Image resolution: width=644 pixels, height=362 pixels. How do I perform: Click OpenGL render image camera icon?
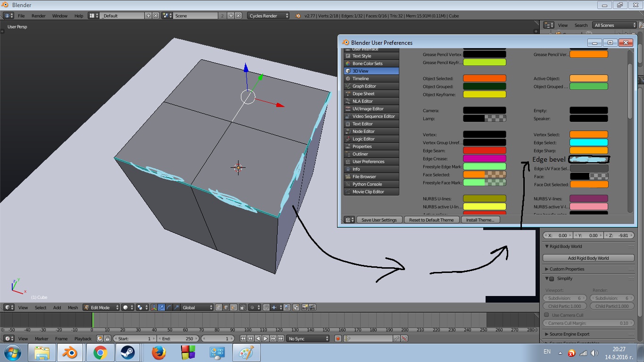pos(305,307)
